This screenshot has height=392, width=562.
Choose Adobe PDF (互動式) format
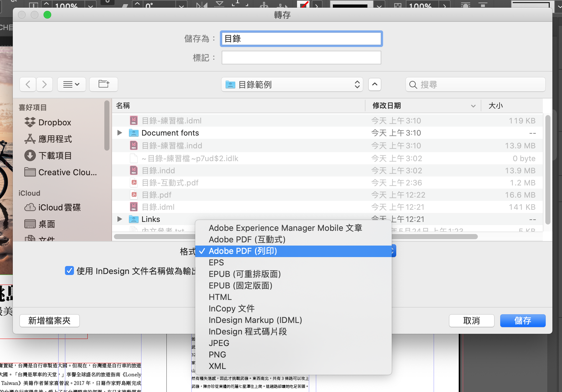click(247, 239)
